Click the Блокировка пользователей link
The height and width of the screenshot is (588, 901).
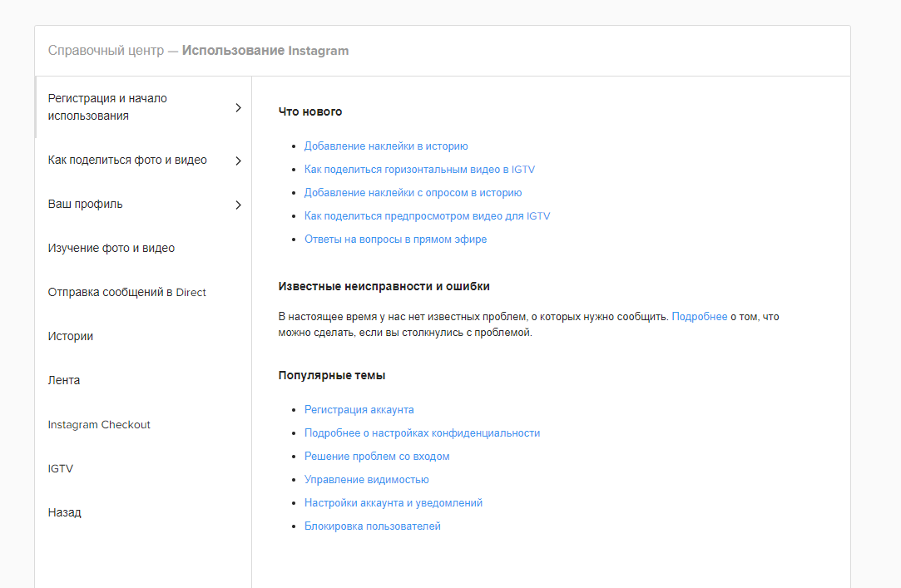pyautogui.click(x=372, y=526)
